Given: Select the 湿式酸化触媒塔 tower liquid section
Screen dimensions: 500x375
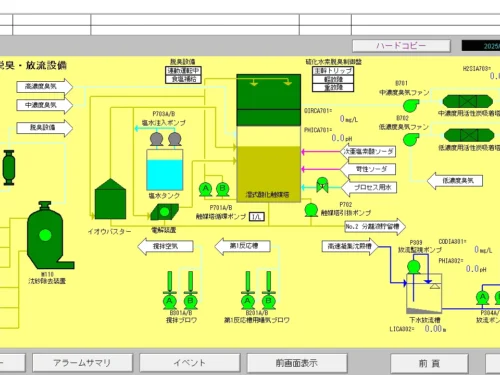Looking at the screenshot, I should coord(269,174).
